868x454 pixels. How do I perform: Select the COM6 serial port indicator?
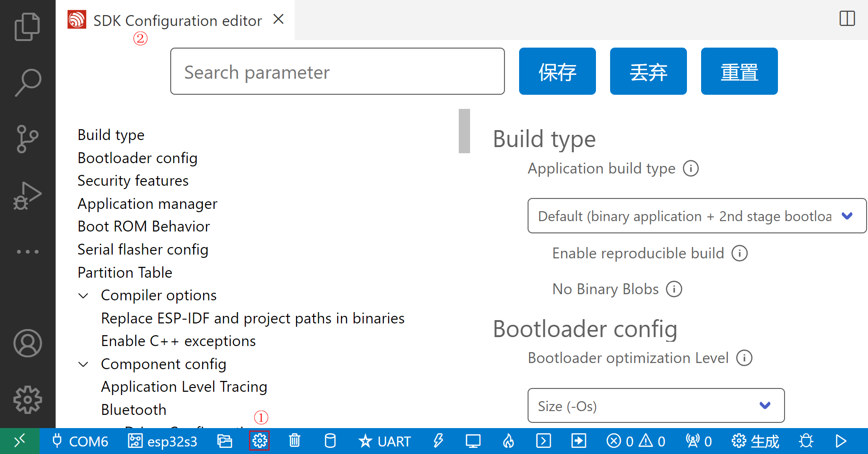tap(80, 441)
